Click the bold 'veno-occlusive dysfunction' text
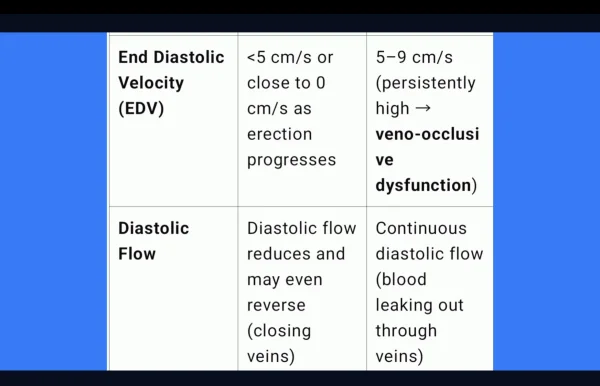Viewport: 600px width, 386px height. pyautogui.click(x=427, y=160)
